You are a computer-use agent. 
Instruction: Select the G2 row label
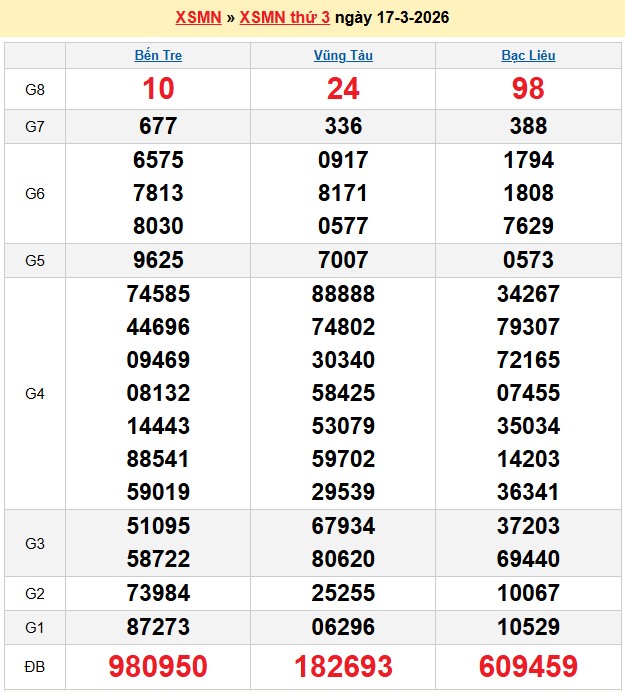coord(35,593)
